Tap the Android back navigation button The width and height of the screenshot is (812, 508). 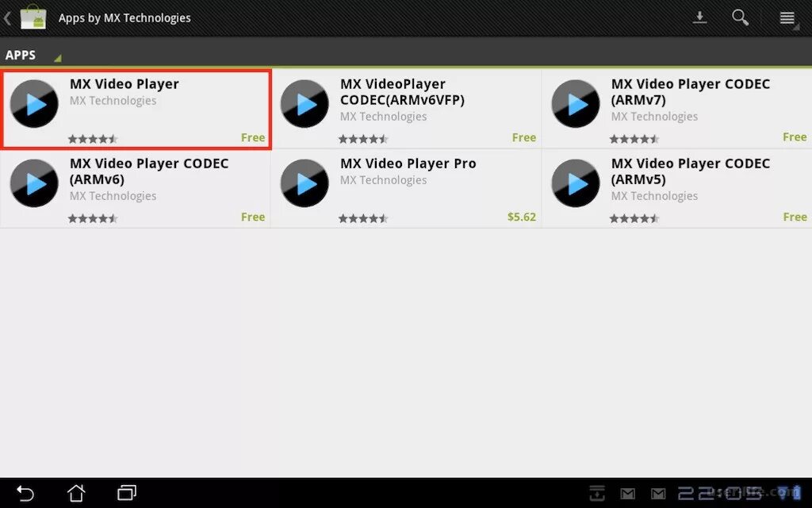pyautogui.click(x=25, y=493)
